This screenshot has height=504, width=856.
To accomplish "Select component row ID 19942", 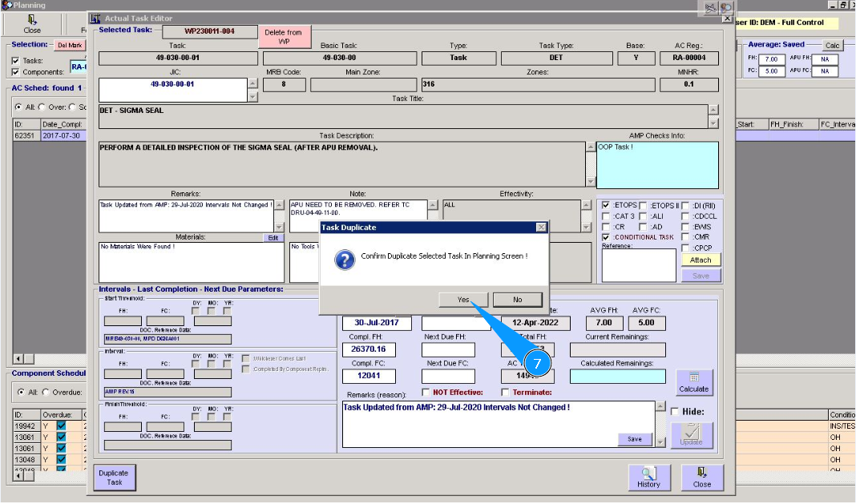I will (x=25, y=426).
